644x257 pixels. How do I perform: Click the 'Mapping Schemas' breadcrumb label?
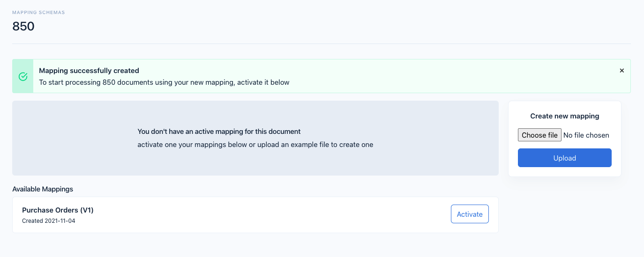click(x=38, y=12)
